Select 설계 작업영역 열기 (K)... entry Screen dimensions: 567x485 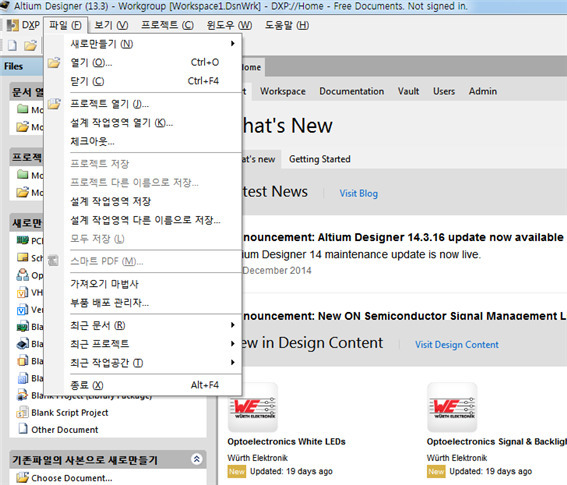tap(144, 123)
